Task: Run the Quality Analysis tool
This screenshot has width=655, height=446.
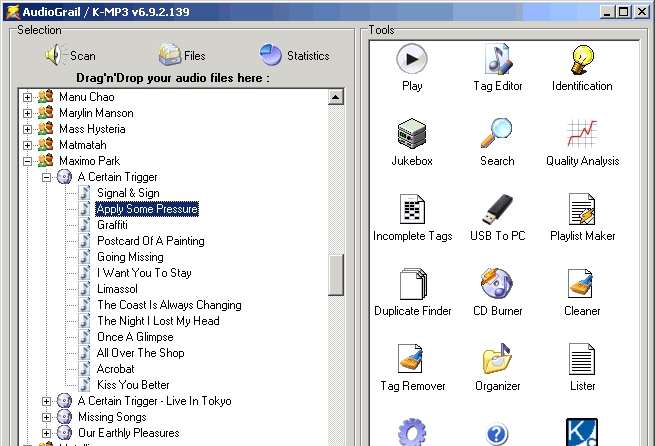Action: coord(582,142)
